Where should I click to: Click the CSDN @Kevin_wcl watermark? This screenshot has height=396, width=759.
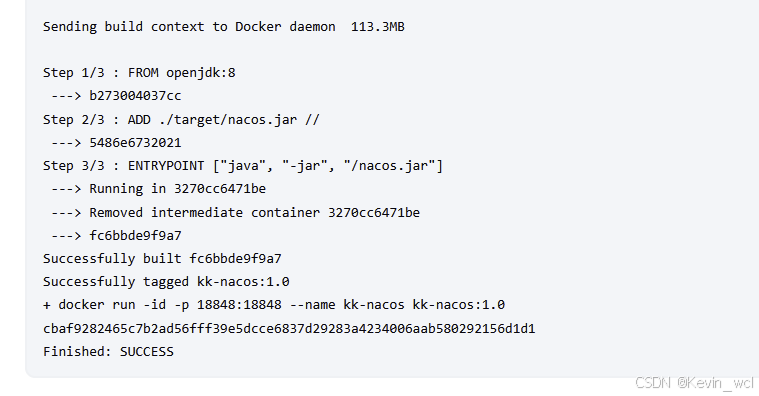[694, 383]
